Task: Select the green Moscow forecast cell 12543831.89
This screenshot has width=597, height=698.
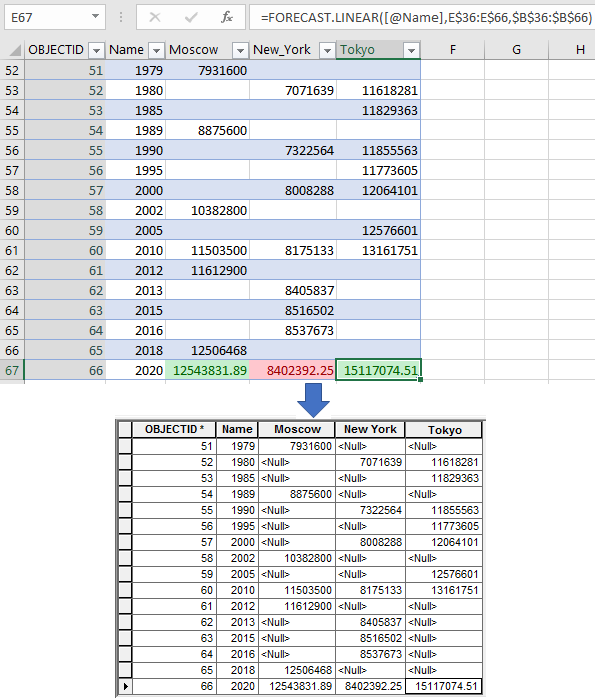Action: coord(207,370)
